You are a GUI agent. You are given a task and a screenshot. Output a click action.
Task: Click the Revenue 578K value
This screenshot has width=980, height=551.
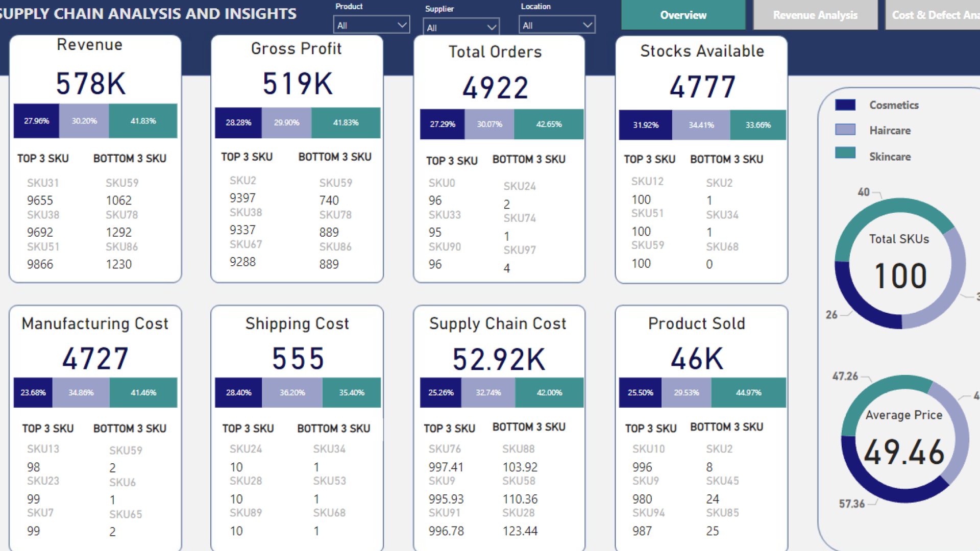(90, 83)
